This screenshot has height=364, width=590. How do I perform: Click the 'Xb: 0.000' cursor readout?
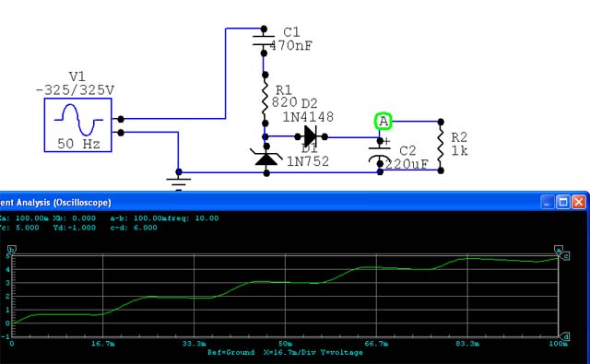pos(74,218)
